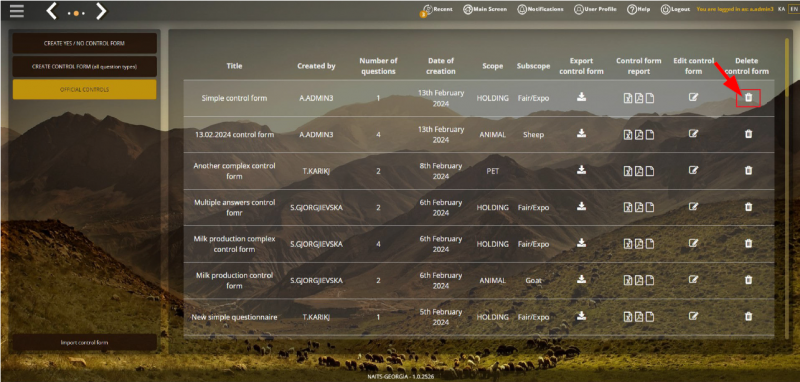Download Excel report for Another complex control form
800x382 pixels.
coord(628,171)
